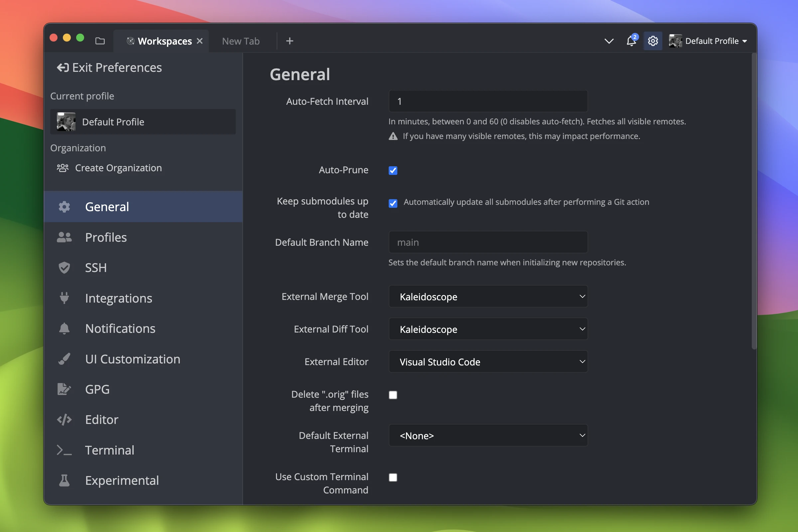The height and width of the screenshot is (532, 798).
Task: Click the GPG signature icon in sidebar
Action: [x=64, y=389]
